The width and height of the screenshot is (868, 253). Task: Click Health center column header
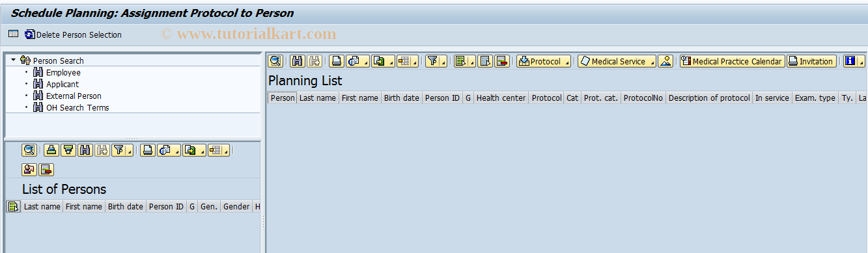pyautogui.click(x=501, y=98)
